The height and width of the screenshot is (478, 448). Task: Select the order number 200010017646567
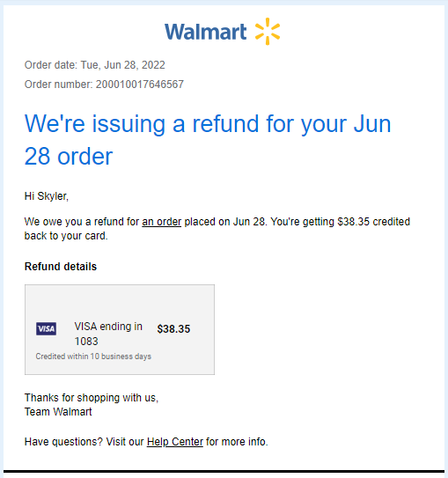(140, 85)
